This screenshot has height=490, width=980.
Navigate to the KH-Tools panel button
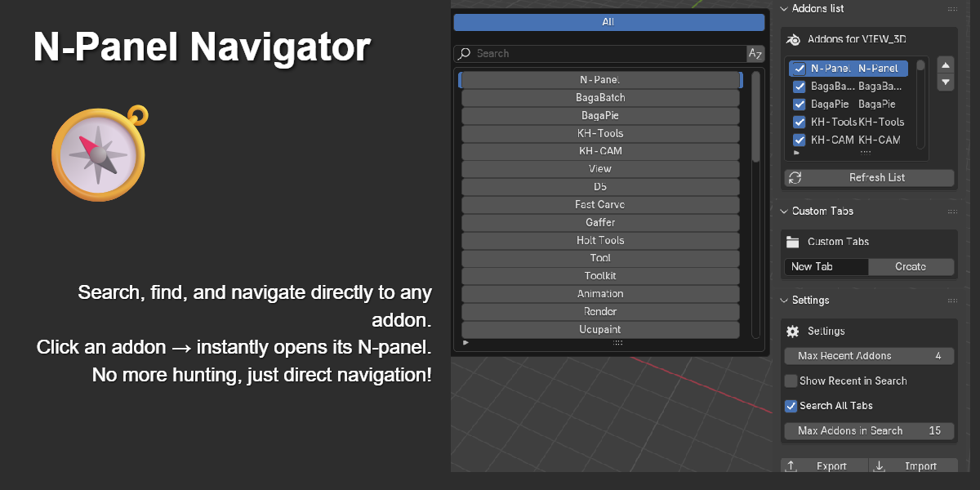tap(600, 133)
